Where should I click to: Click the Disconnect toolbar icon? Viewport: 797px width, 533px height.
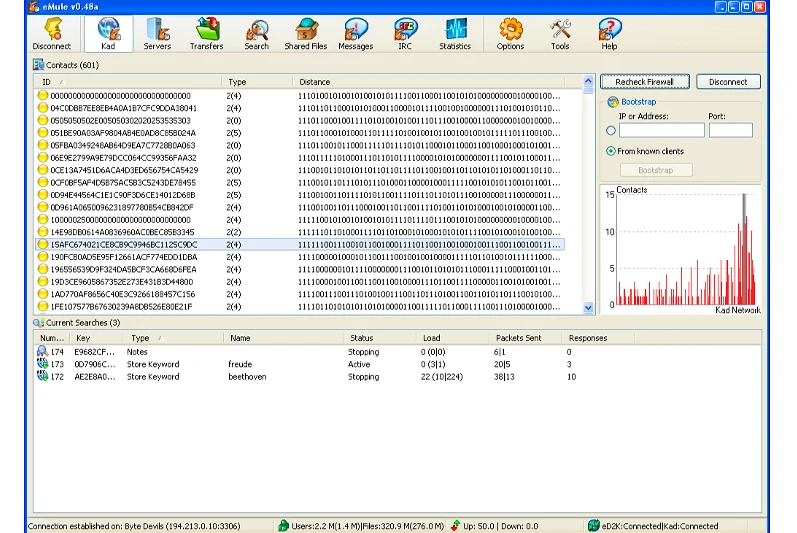tap(51, 33)
